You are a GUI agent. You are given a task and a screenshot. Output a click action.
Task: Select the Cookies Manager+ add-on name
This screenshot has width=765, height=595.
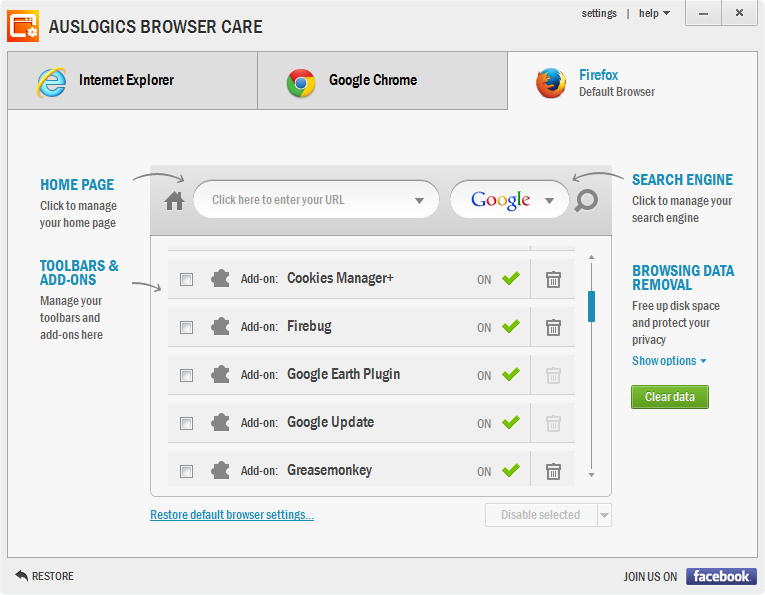(340, 278)
